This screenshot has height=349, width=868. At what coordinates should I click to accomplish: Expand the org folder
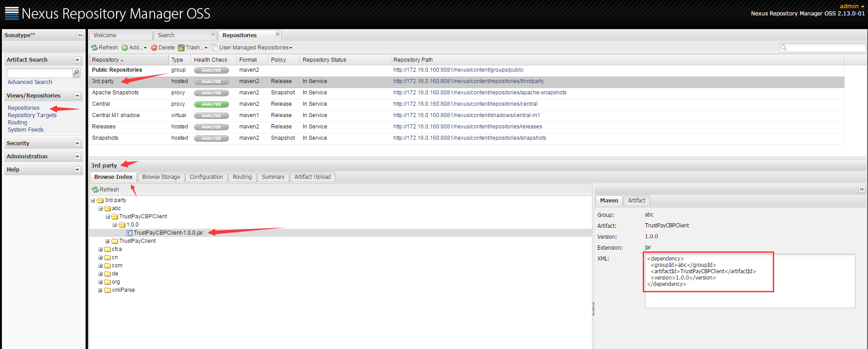tap(100, 282)
